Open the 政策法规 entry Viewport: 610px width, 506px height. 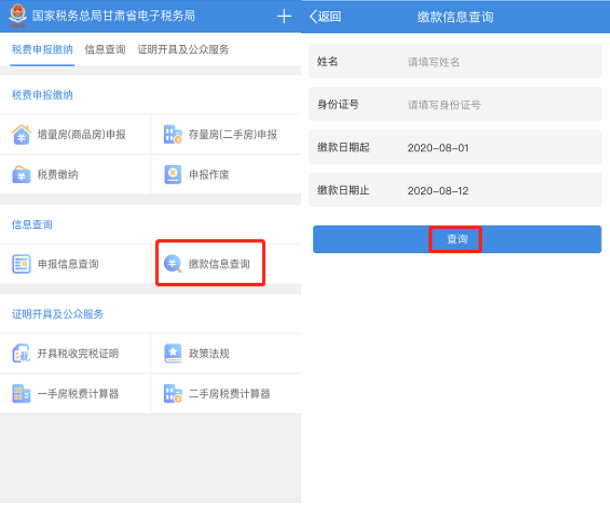tap(226, 354)
